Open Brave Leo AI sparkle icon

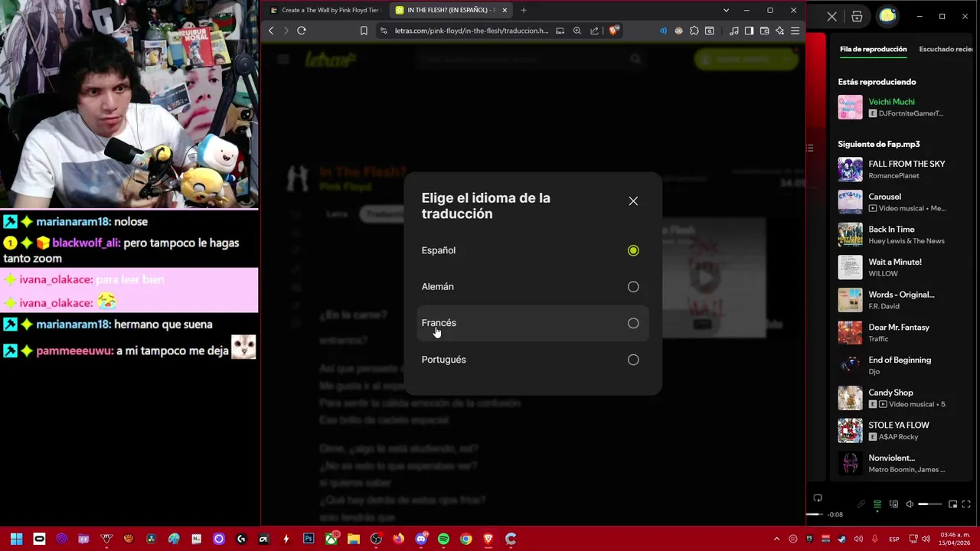(x=780, y=31)
